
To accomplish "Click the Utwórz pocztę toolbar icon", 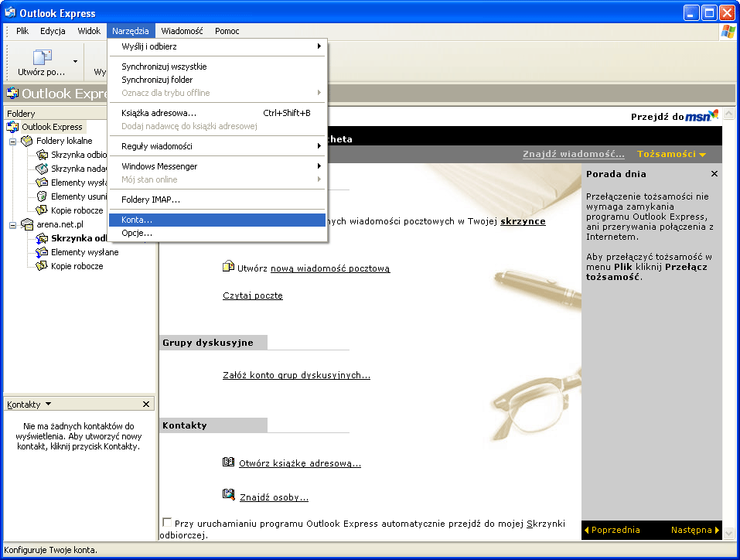I will pos(42,57).
